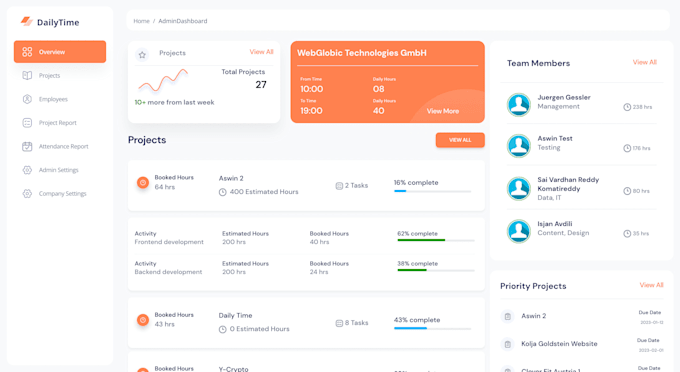Click the 19:00 To Time value
The width and height of the screenshot is (680, 372).
[311, 111]
